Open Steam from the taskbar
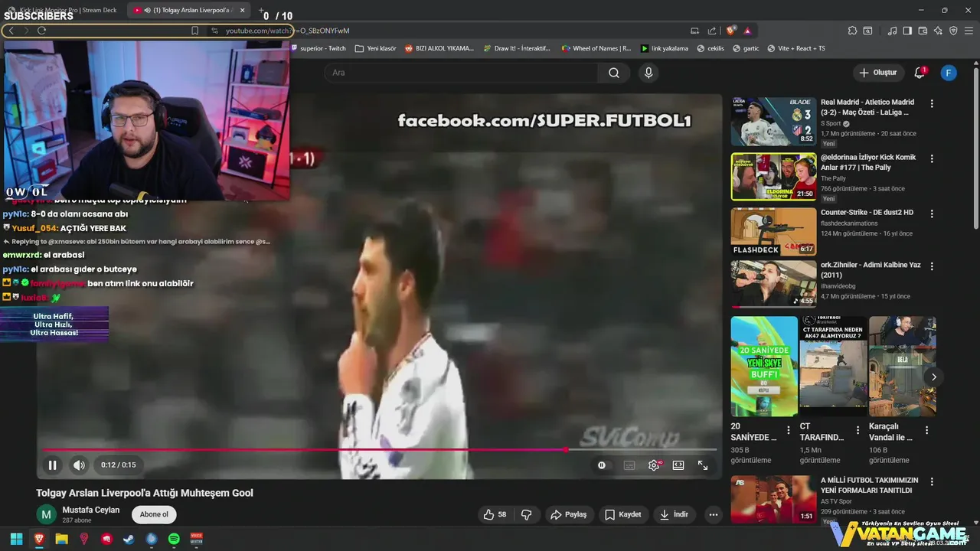This screenshot has width=980, height=551. click(x=129, y=540)
